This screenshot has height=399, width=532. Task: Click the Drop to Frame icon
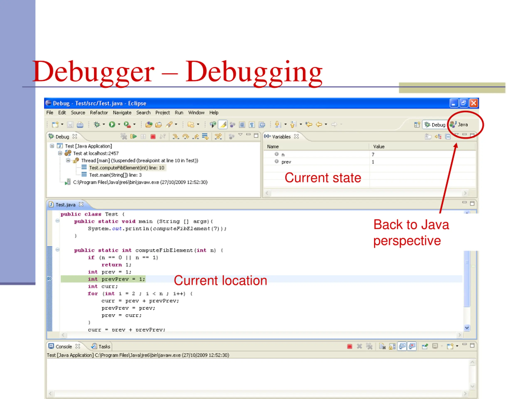click(x=205, y=137)
